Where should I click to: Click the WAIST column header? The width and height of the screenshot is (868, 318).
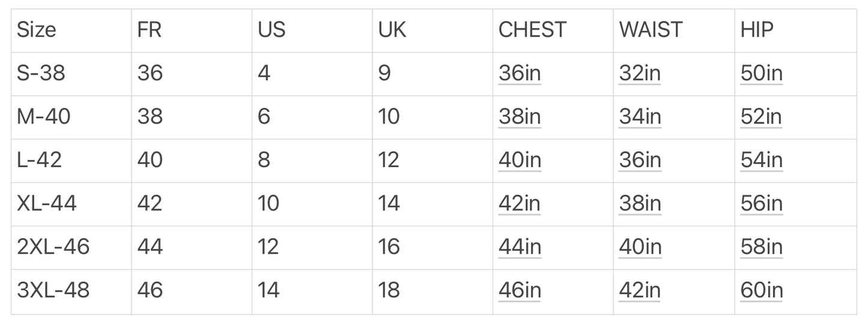[x=651, y=30]
